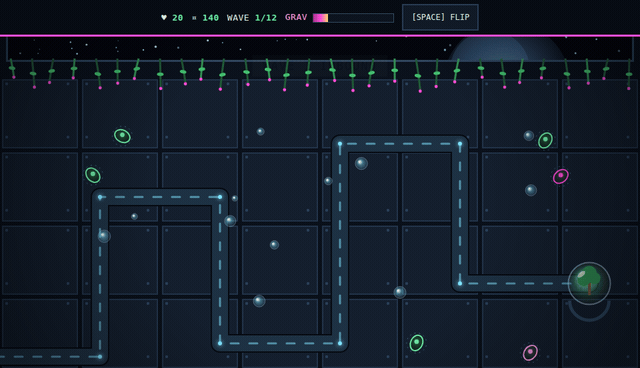
Task: Click the currency icon beside 140
Action: pos(194,18)
